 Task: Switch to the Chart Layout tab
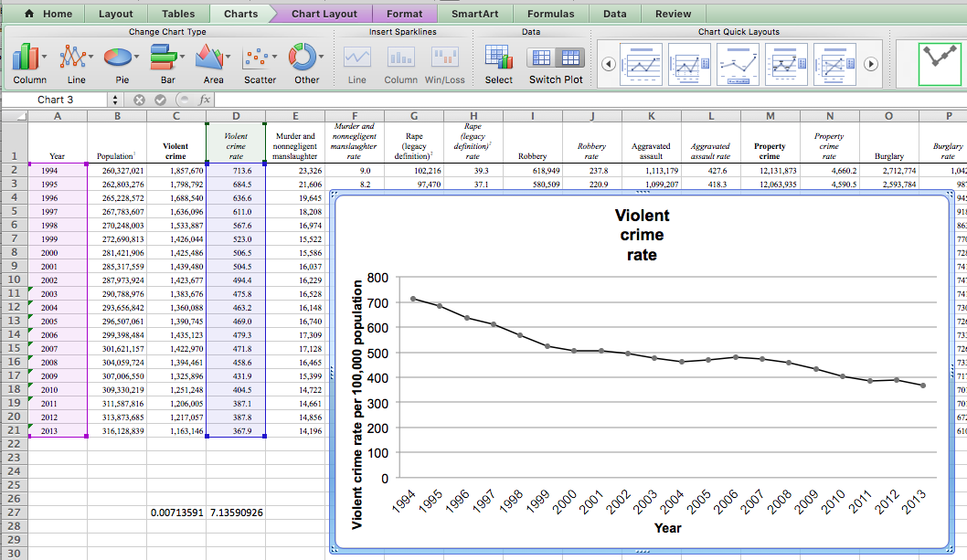[324, 14]
